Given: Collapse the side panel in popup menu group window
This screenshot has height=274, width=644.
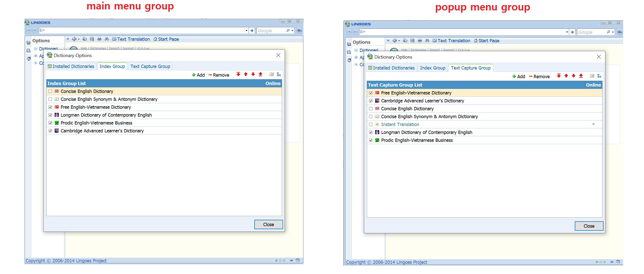Looking at the screenshot, I should point(388,40).
